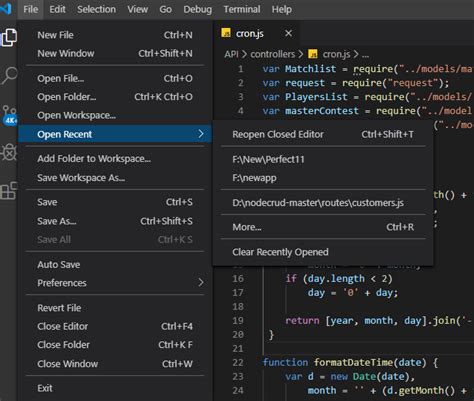Open the File menu
The image size is (474, 401).
coord(31,9)
